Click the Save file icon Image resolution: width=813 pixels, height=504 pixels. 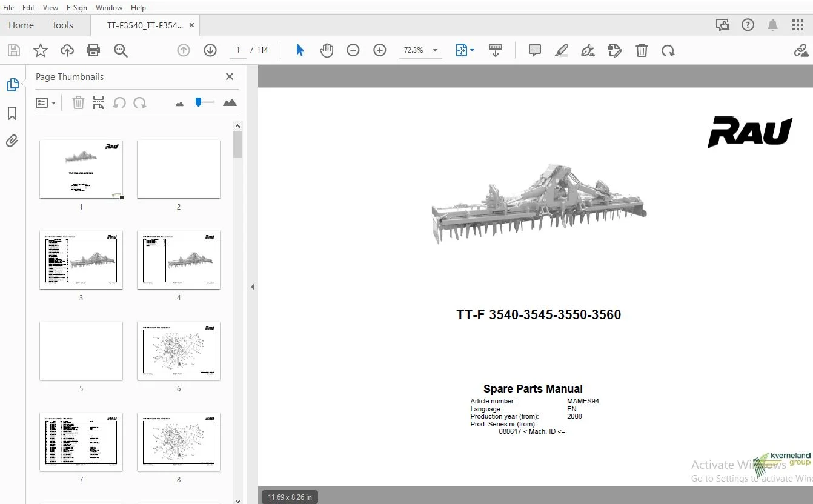coord(13,50)
